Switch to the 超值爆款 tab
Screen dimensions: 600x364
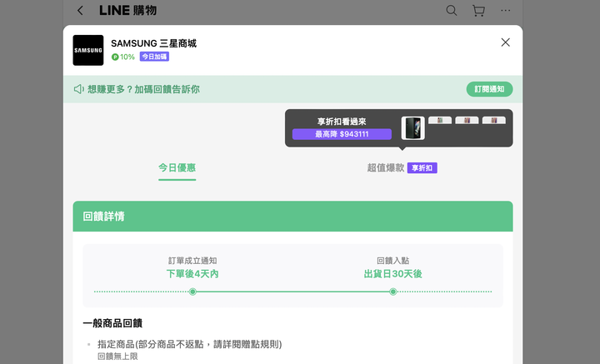point(386,168)
